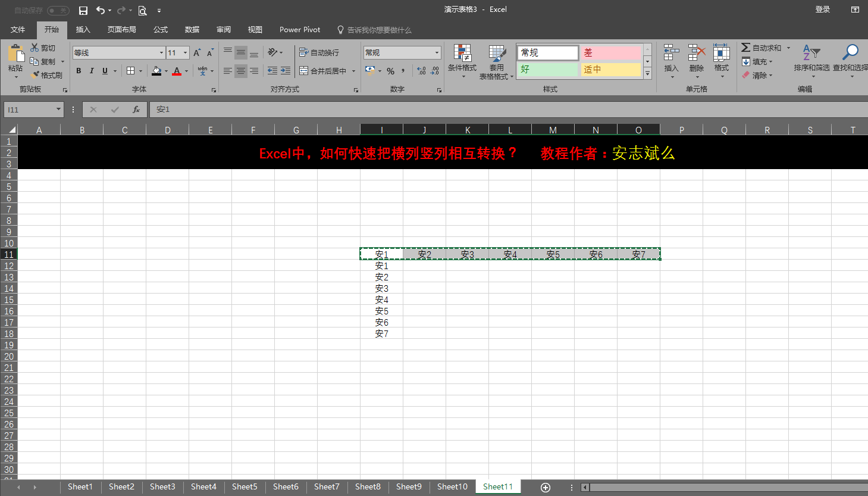The width and height of the screenshot is (868, 496).
Task: Increase the decimal places
Action: (x=422, y=71)
